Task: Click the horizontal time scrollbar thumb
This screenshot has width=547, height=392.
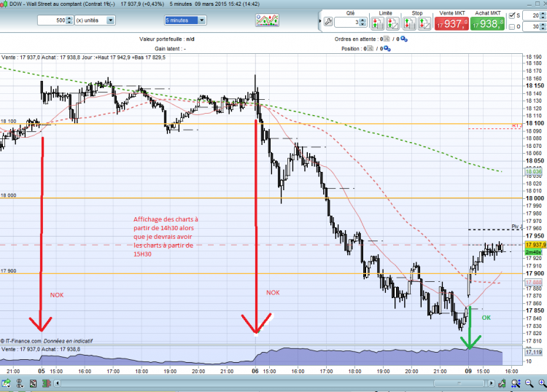Action: (459, 384)
